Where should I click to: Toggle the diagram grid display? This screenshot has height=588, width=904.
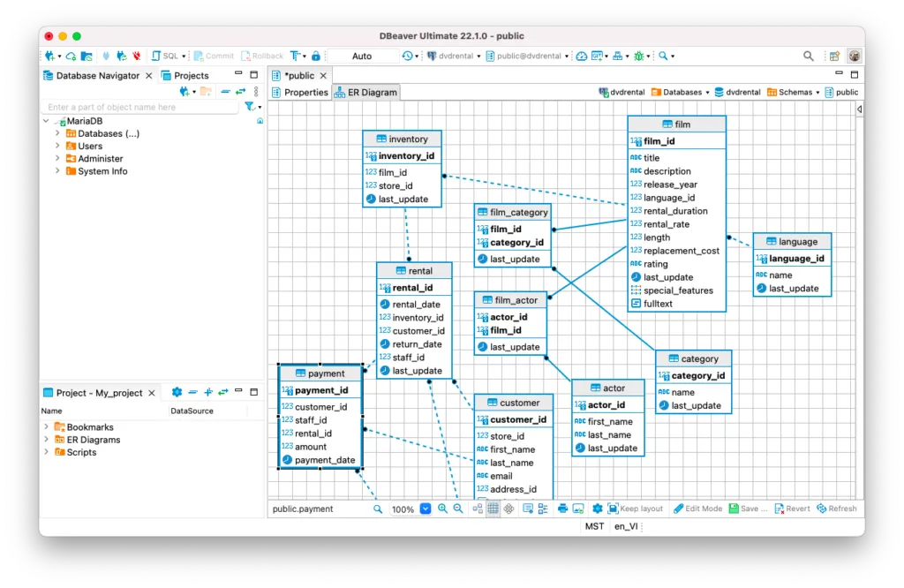[491, 509]
